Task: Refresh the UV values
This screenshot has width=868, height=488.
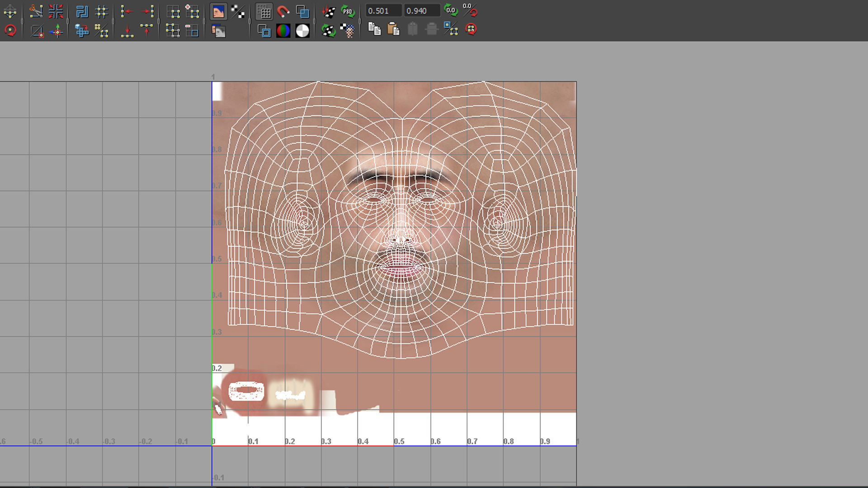Action: click(451, 10)
